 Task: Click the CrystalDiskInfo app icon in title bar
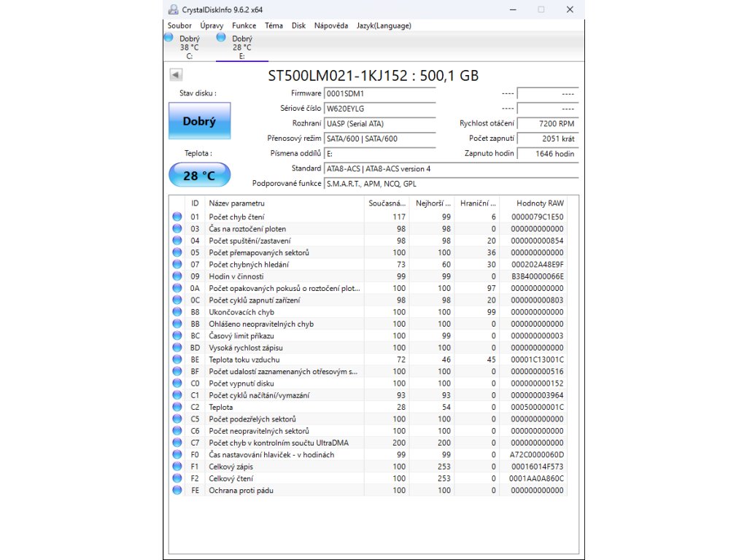coord(172,9)
